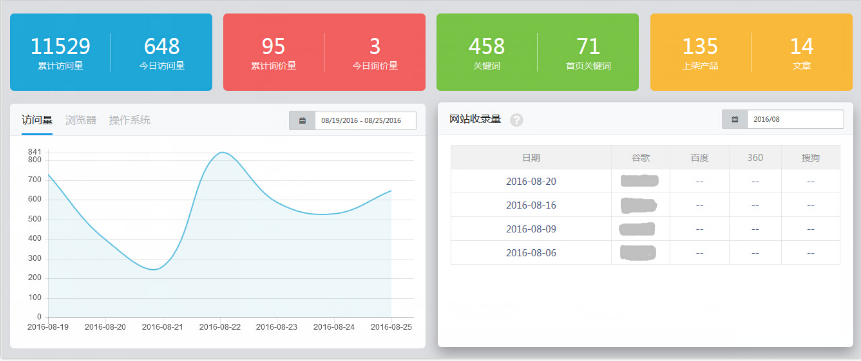Click the 458 关键词 figure

point(487,53)
